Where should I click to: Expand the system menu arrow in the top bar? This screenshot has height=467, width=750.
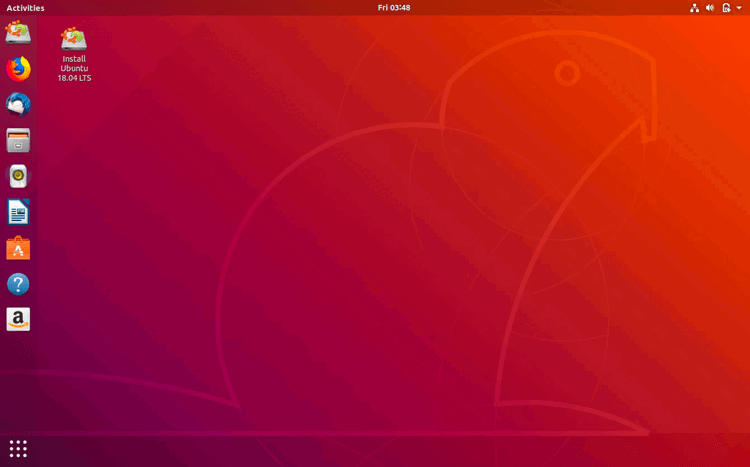click(x=739, y=8)
